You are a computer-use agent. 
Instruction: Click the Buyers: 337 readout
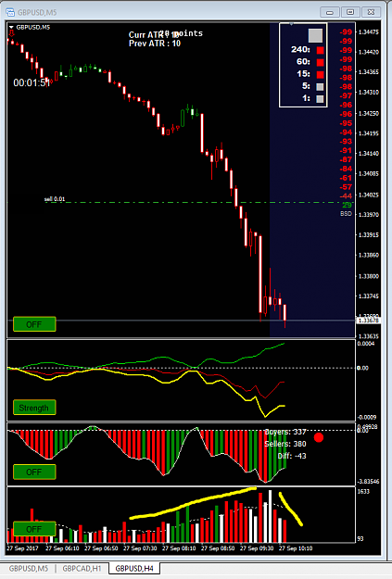point(285,432)
